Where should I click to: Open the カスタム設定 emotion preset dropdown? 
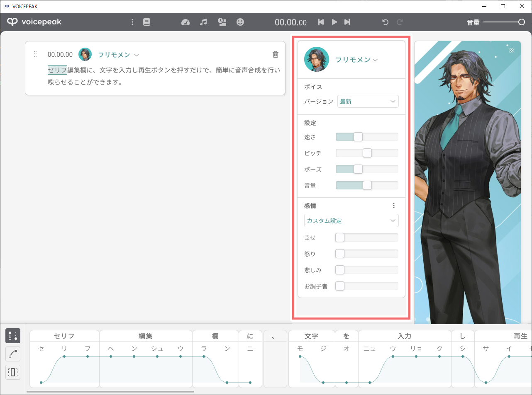351,221
